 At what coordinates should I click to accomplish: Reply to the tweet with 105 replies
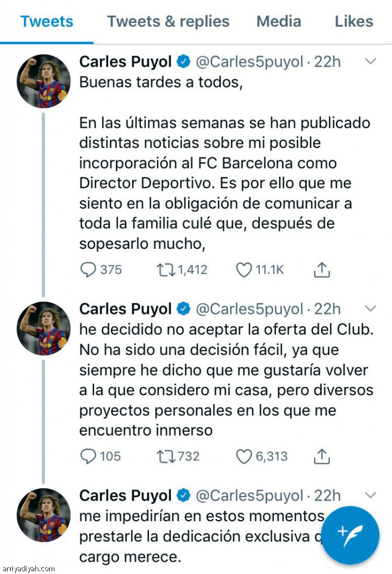coord(88,457)
